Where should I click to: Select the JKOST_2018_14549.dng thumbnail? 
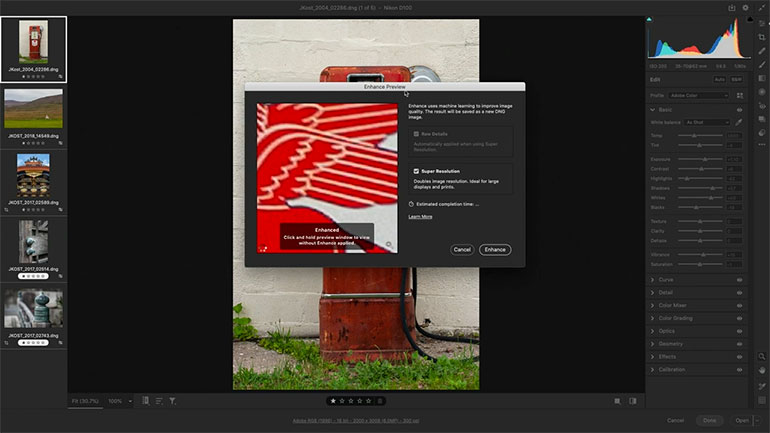[x=34, y=109]
